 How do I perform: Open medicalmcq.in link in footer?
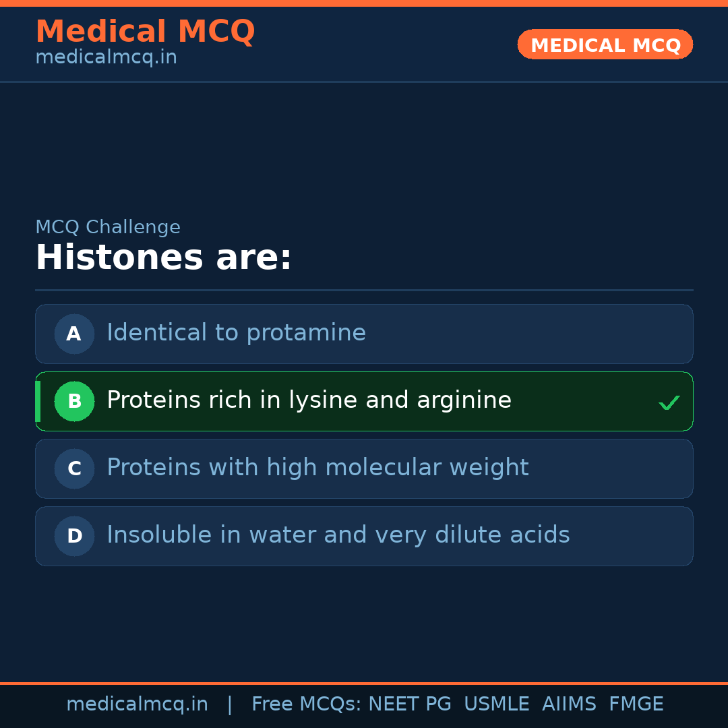tap(137, 704)
